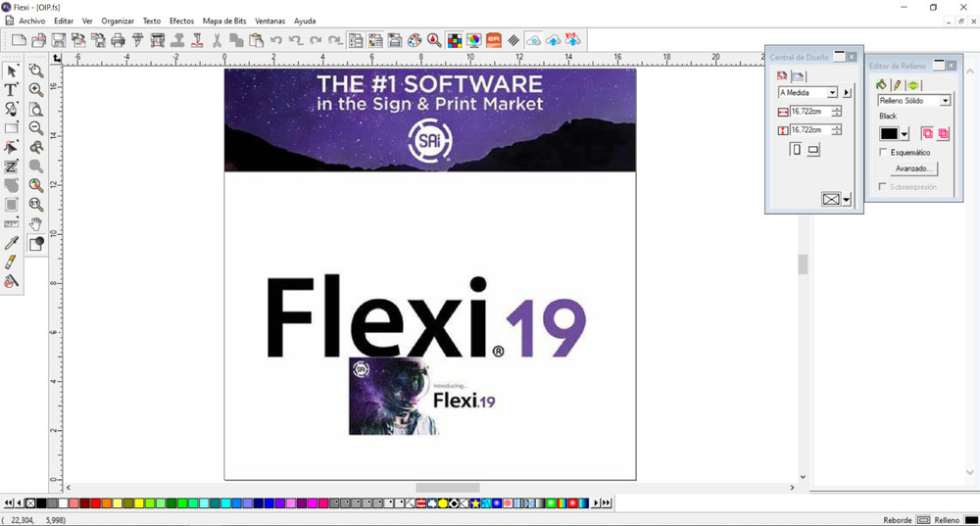Open the A Medida size dropdown
This screenshot has height=526, width=980.
832,92
